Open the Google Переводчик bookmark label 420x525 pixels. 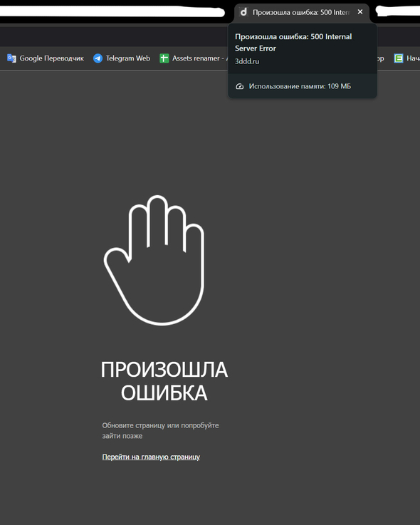pos(51,58)
